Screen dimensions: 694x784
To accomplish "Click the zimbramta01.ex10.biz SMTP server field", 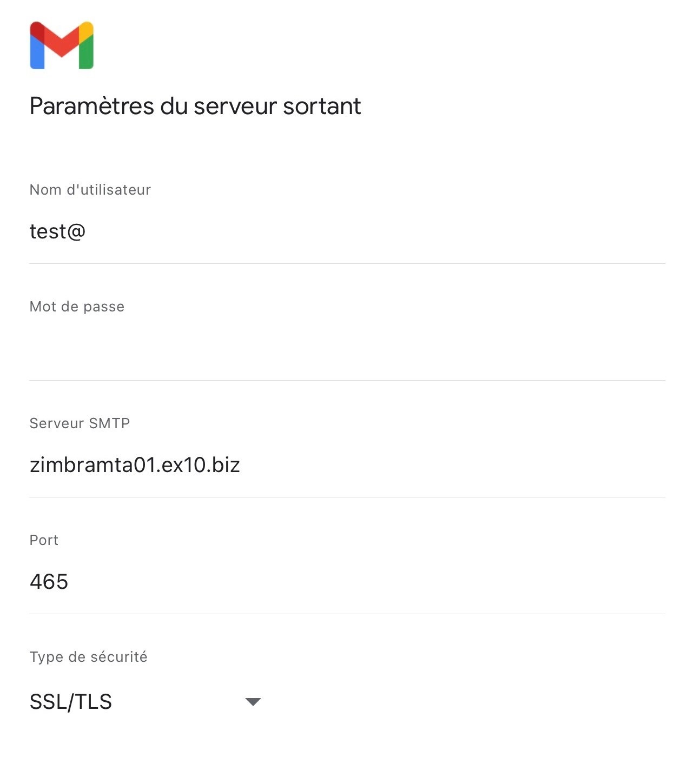I will [347, 466].
